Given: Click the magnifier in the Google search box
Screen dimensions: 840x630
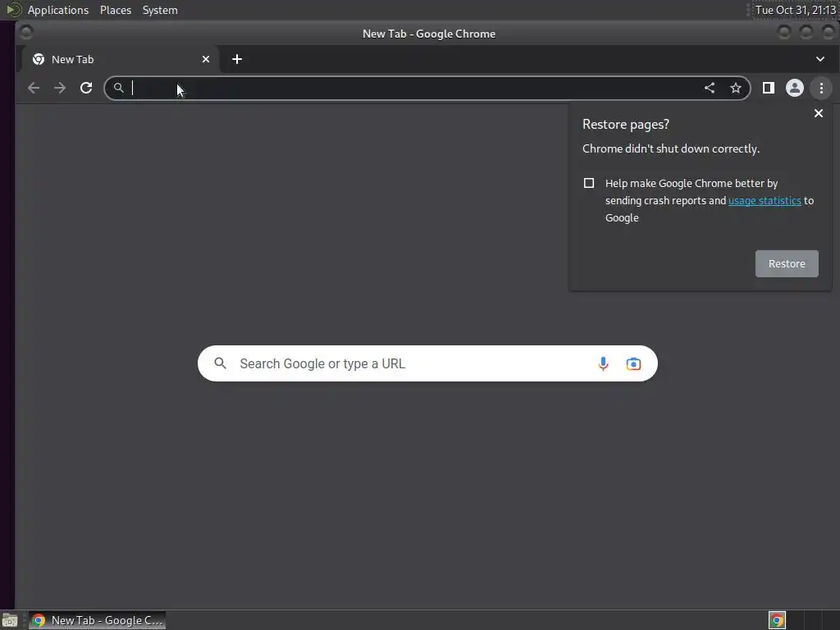Looking at the screenshot, I should [220, 363].
